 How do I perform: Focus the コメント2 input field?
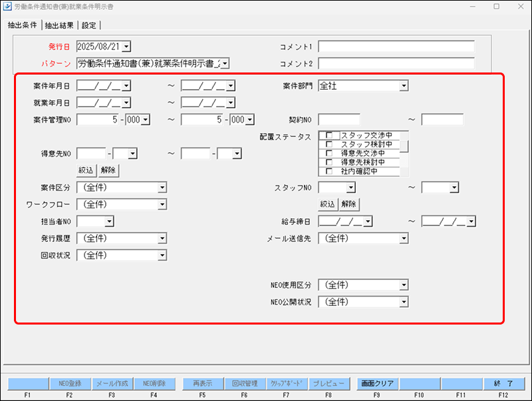(396, 63)
